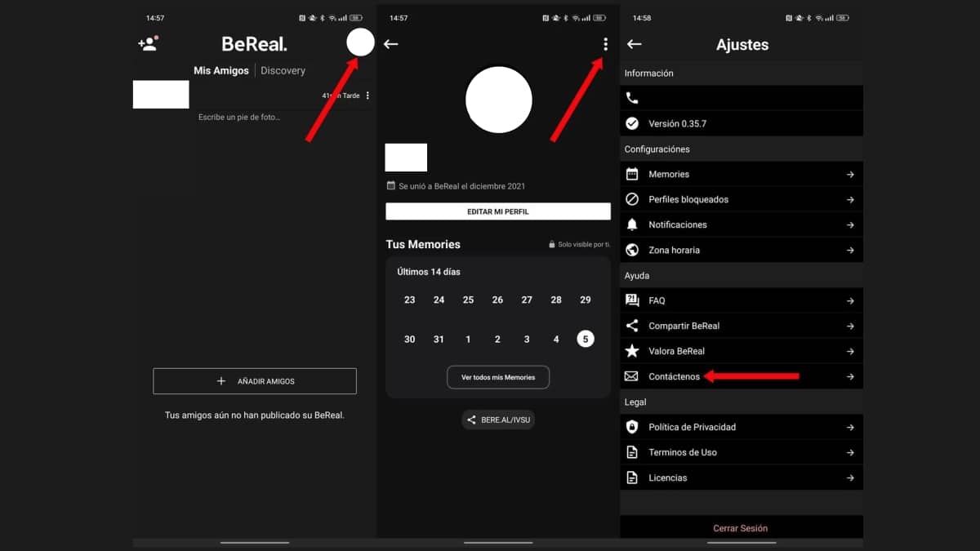Switch to the Mis Amigos tab
The image size is (980, 551).
[x=220, y=71]
